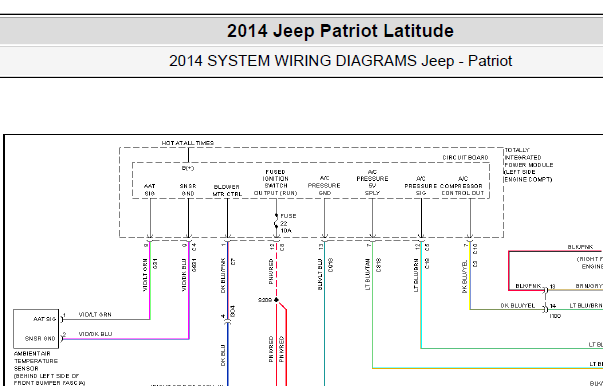Select the horizontal "DK BLU/YEL" wire label
The width and height of the screenshot is (603, 386).
[518, 305]
